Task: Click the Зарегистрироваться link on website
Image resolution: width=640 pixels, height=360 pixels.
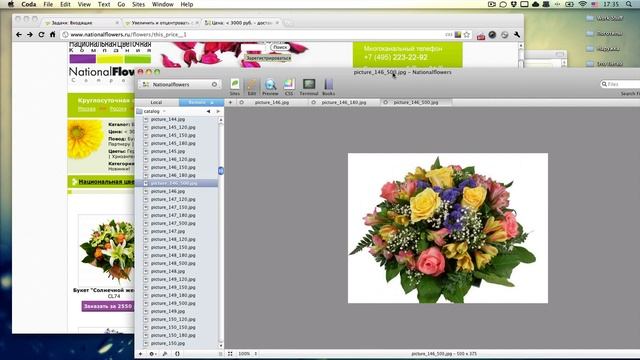Action: [268, 58]
